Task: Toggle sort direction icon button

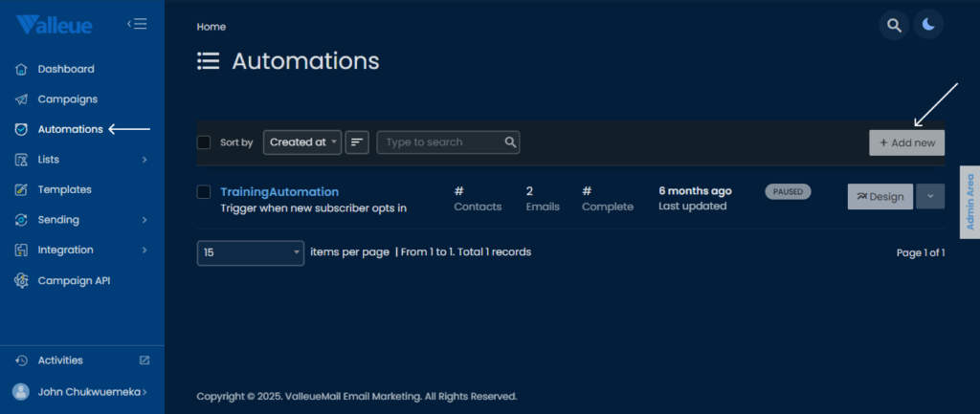Action: click(x=357, y=142)
